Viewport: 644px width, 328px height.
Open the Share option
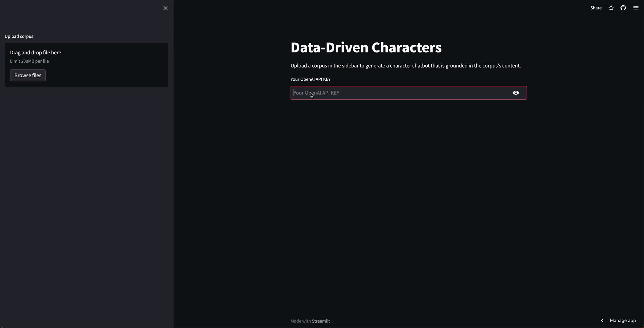pyautogui.click(x=596, y=8)
